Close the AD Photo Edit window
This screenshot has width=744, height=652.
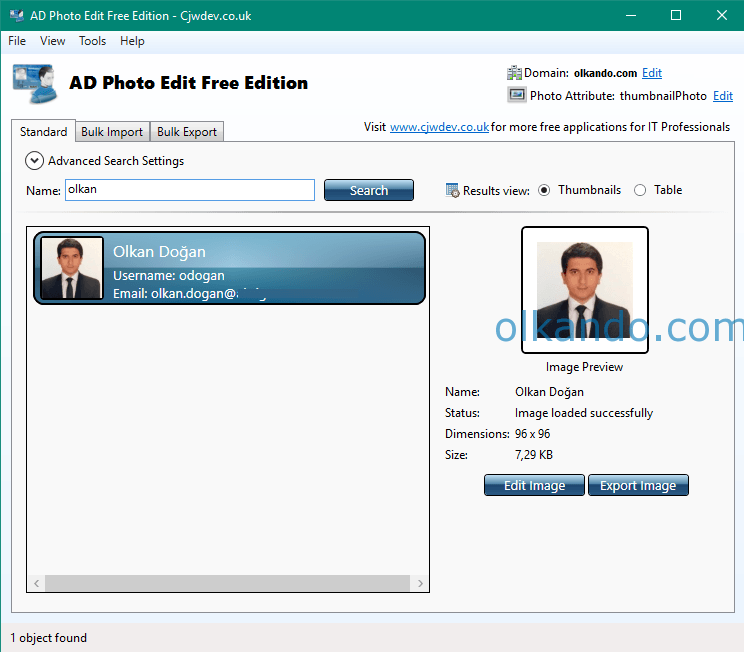point(722,15)
